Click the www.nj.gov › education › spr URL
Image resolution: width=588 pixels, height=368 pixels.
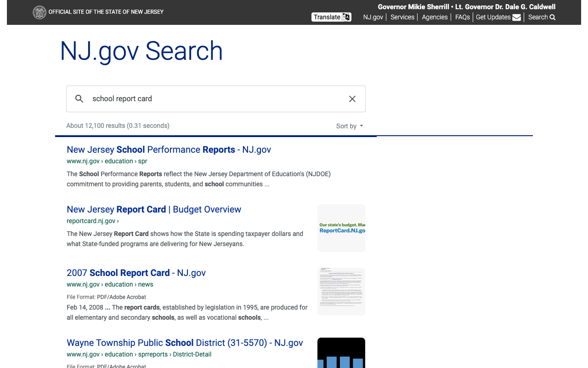[107, 161]
